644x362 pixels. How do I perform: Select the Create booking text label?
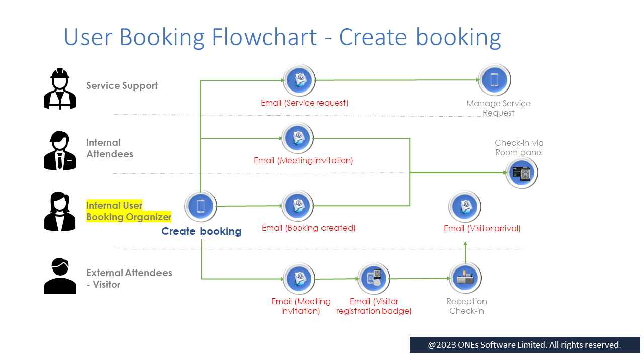click(x=201, y=231)
